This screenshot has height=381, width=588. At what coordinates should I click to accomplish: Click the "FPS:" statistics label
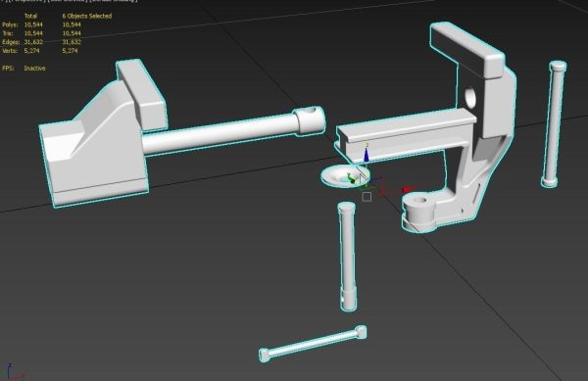8,69
